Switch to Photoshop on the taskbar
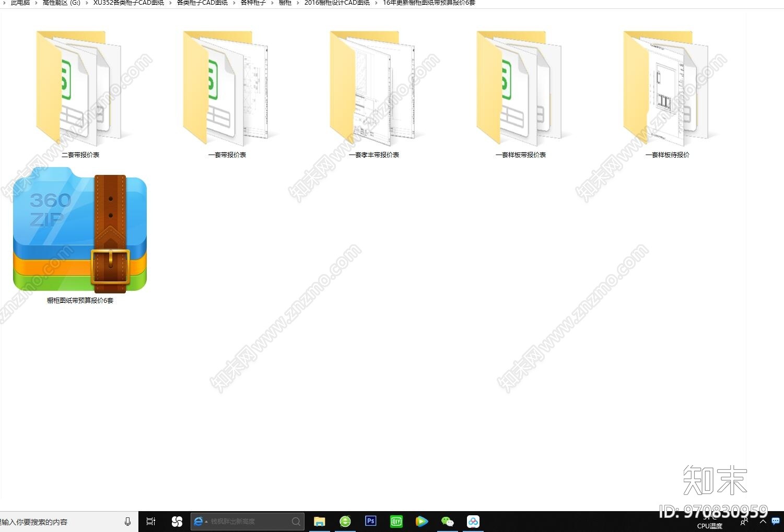The width and height of the screenshot is (784, 532). coord(371,521)
